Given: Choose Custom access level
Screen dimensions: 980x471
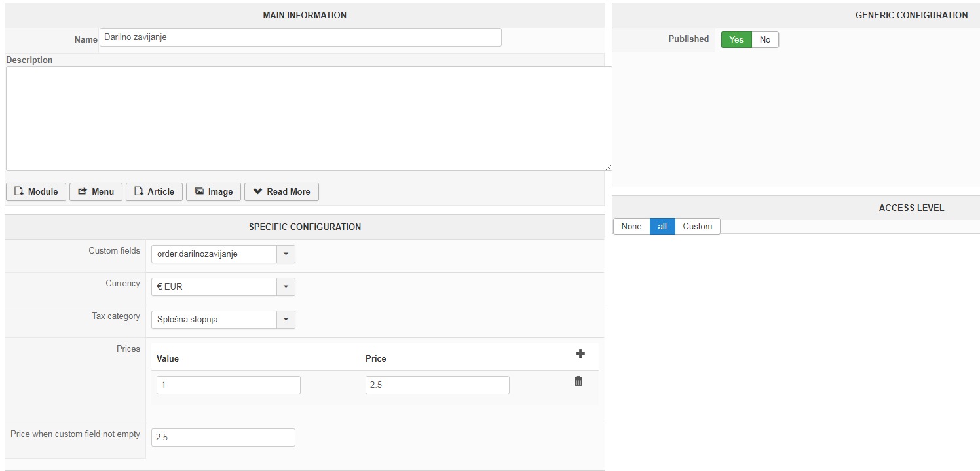Looking at the screenshot, I should coord(697,227).
